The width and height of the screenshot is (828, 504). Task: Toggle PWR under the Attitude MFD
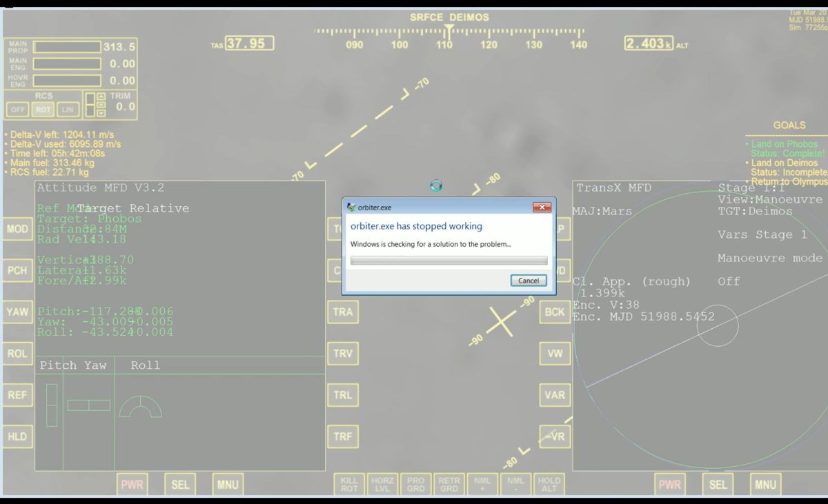pyautogui.click(x=132, y=485)
